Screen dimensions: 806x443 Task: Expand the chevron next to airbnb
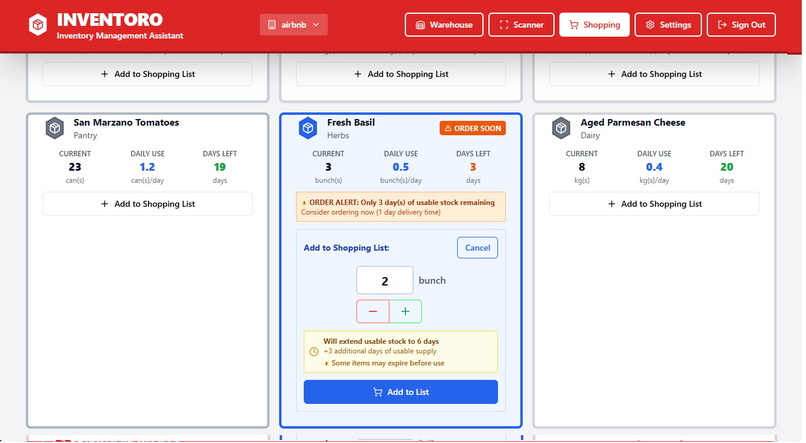point(316,25)
